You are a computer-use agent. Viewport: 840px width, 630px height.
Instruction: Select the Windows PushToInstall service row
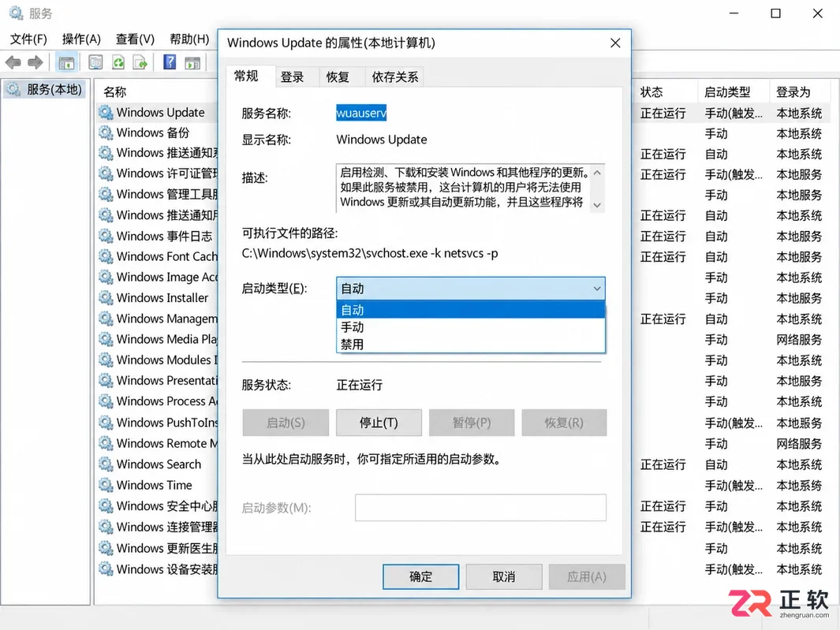point(158,423)
